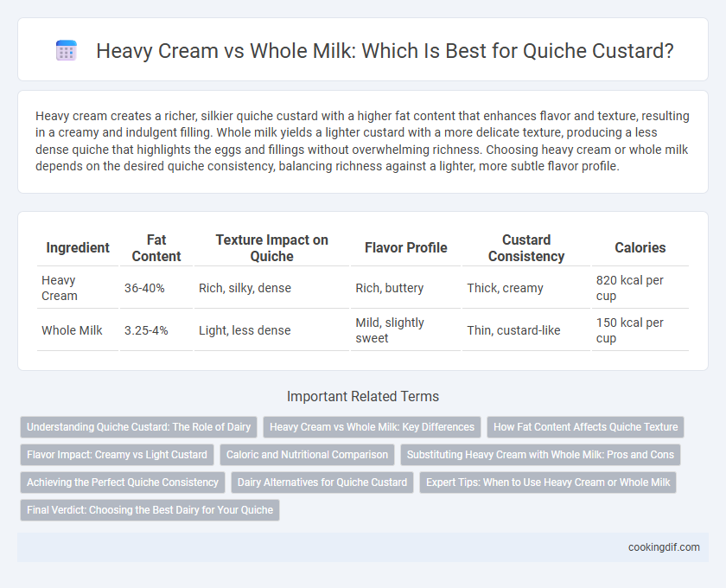Open 'Flavor Impact: Creamy vs Light Custard' tag
Screen dimensions: 726x588
pyautogui.click(x=117, y=455)
